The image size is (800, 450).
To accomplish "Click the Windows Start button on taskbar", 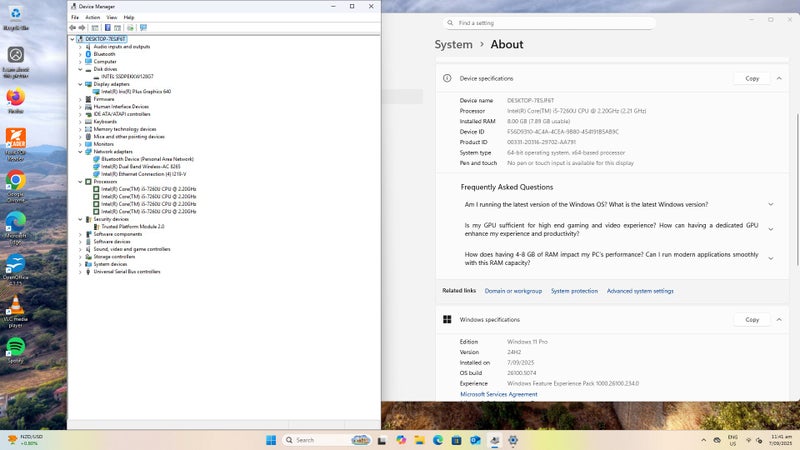I will click(271, 440).
